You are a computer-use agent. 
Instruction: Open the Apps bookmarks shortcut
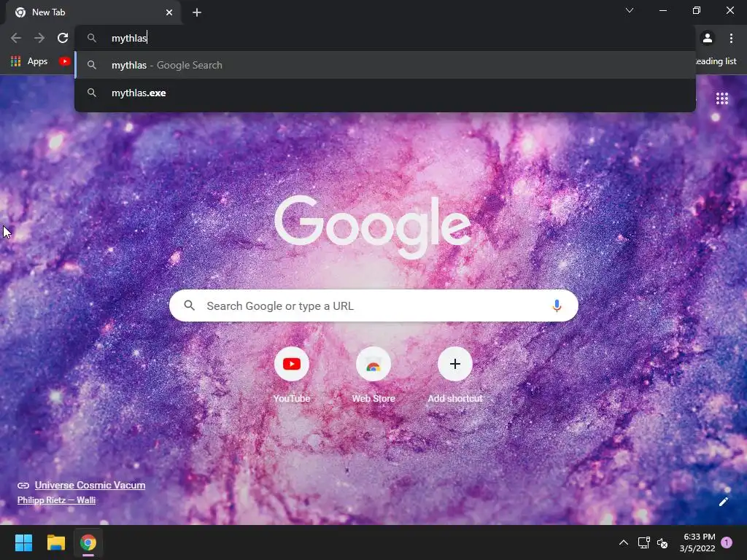(29, 61)
